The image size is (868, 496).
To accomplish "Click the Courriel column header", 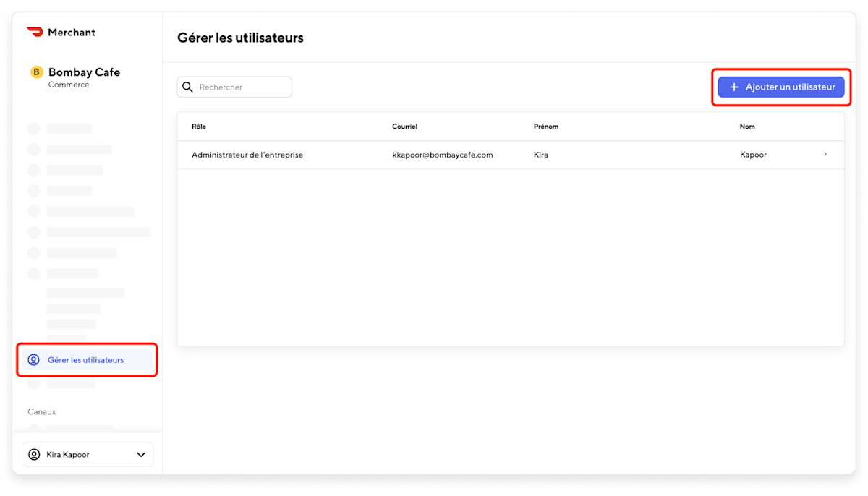I will tap(405, 126).
